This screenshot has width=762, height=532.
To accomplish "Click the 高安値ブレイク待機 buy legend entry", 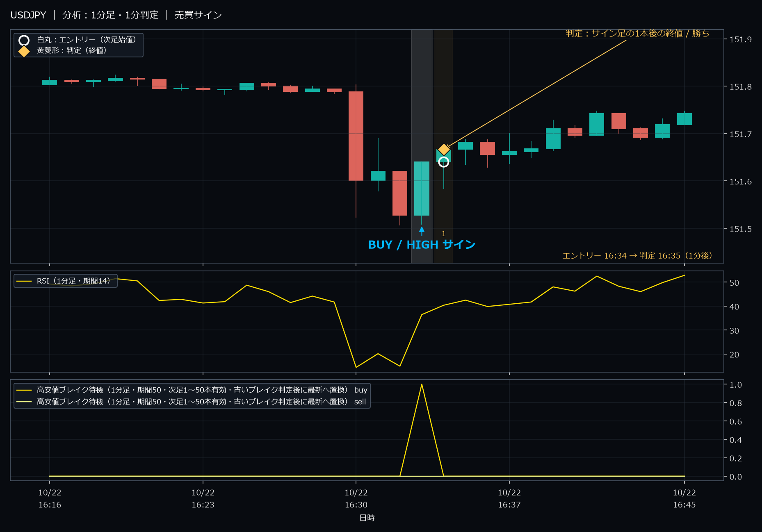I will (192, 390).
